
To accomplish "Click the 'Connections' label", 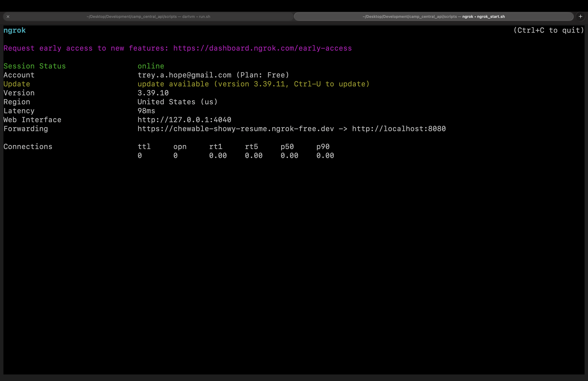I will [28, 147].
